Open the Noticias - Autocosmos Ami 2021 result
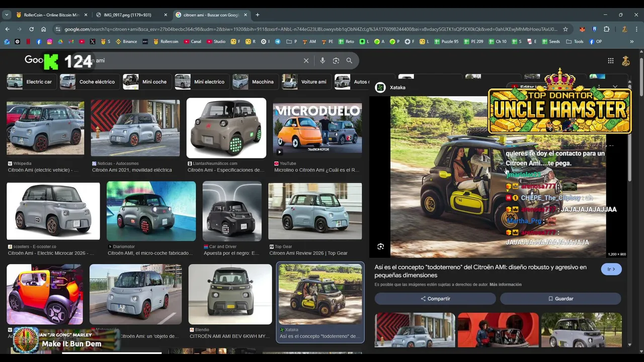 [135, 128]
